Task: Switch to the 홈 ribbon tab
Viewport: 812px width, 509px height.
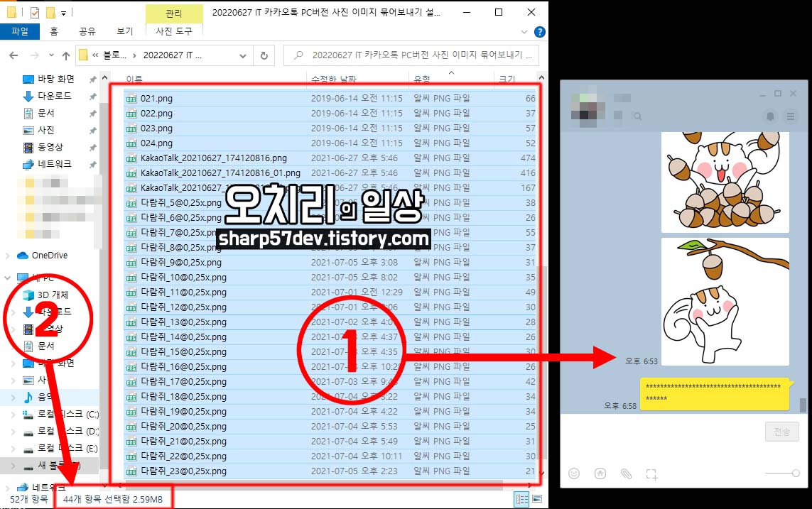Action: click(x=54, y=31)
